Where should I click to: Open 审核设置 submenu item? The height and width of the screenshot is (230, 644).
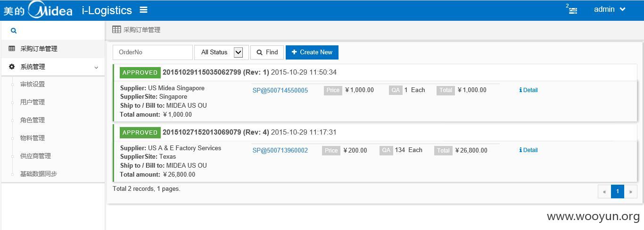pos(33,84)
